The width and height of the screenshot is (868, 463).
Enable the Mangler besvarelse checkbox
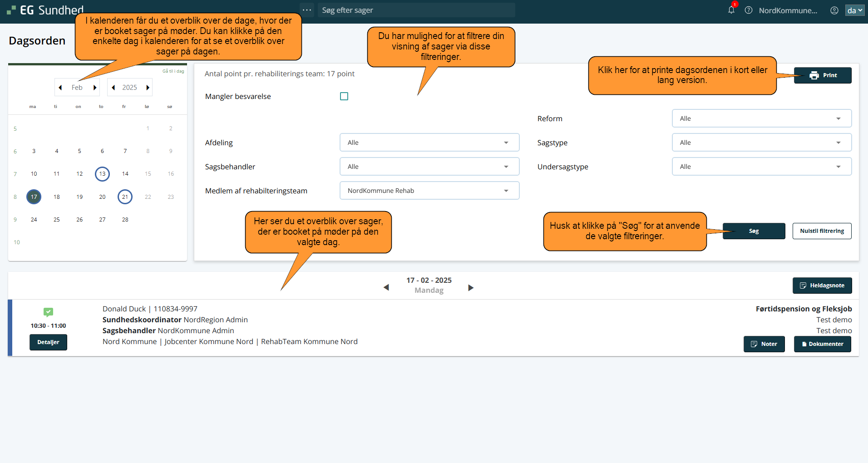[x=344, y=96]
